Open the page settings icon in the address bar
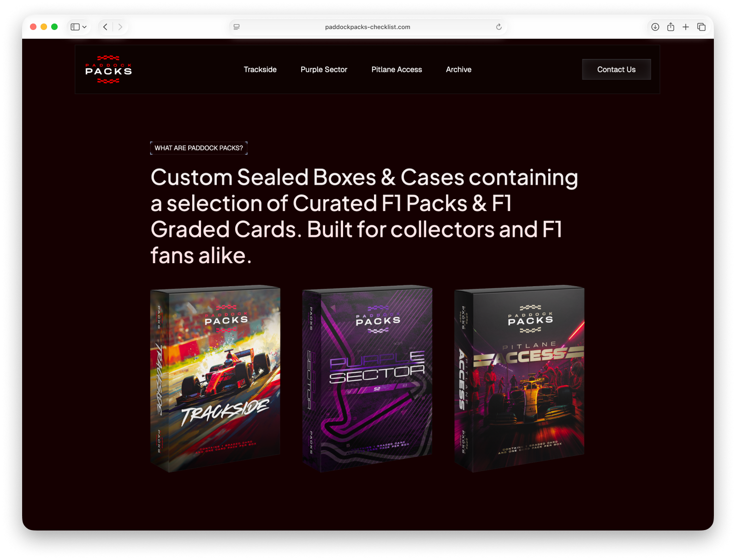Image resolution: width=736 pixels, height=560 pixels. coord(237,27)
